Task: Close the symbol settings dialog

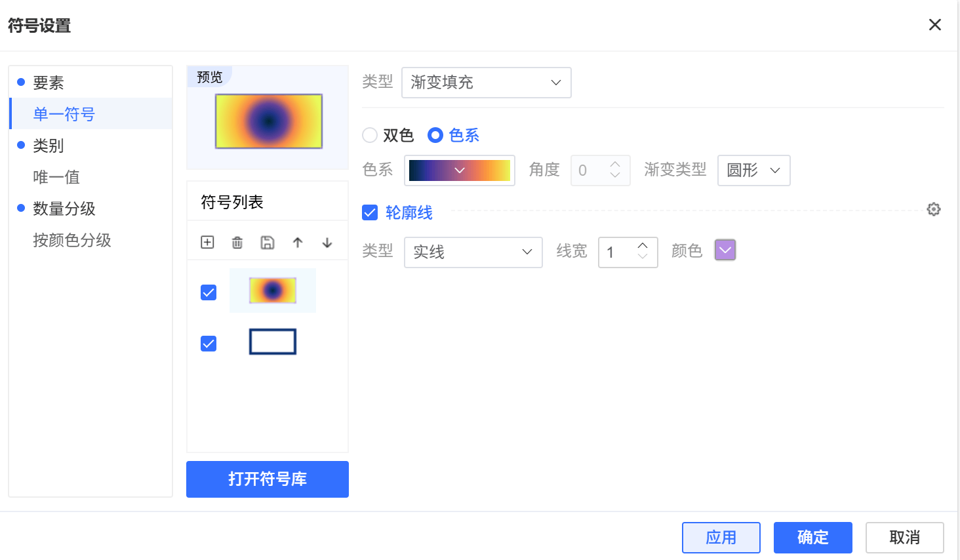Action: tap(935, 25)
